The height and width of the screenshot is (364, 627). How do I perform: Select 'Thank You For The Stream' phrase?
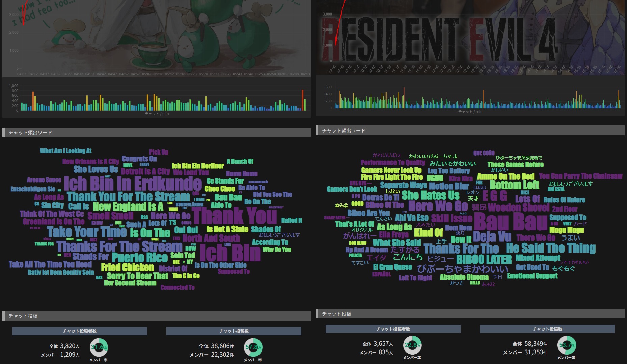[129, 197]
